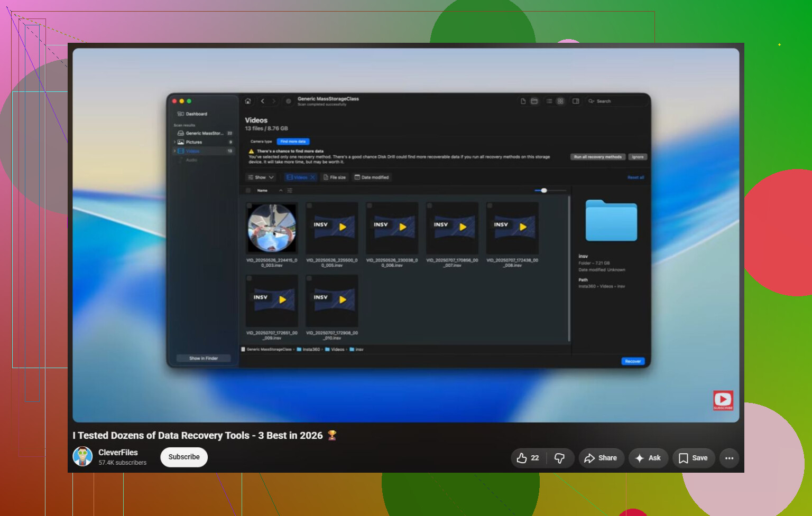This screenshot has width=812, height=516.
Task: Expand Pictures in the sidebar tree
Action: (x=174, y=142)
